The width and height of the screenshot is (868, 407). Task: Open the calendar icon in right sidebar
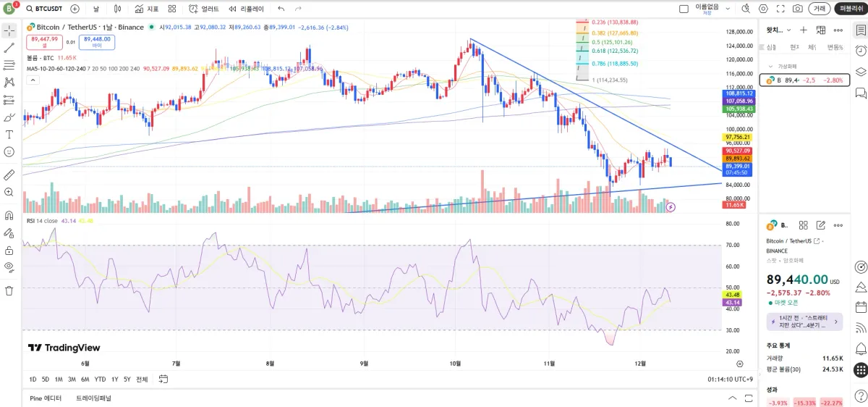[860, 307]
